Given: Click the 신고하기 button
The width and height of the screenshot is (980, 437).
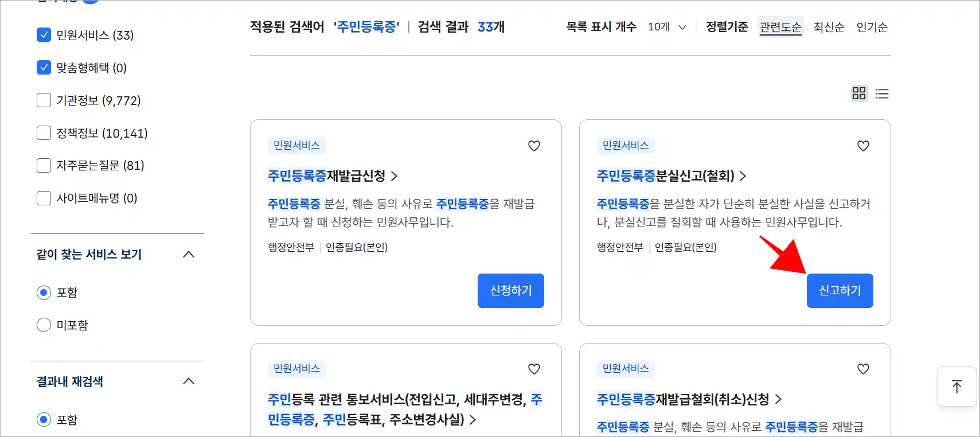Looking at the screenshot, I should (840, 290).
